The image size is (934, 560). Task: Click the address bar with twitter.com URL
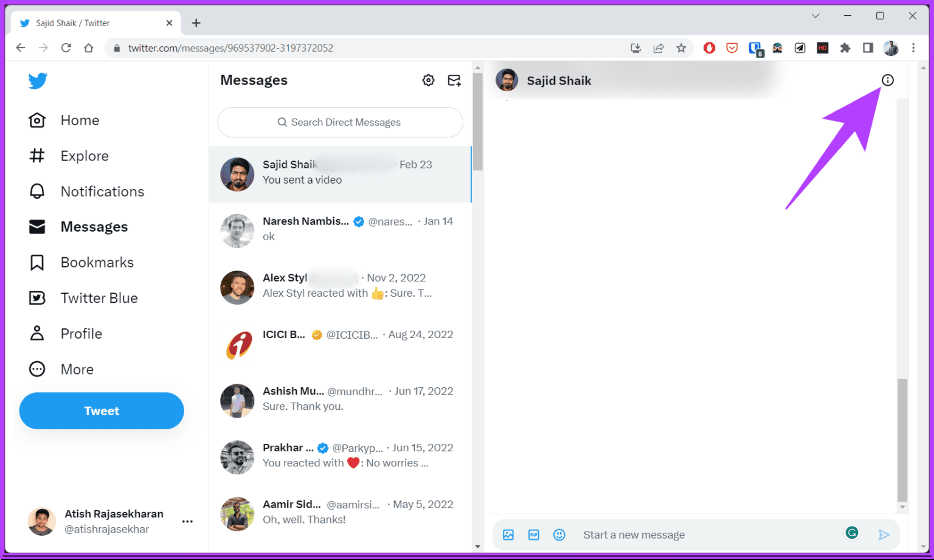click(365, 48)
